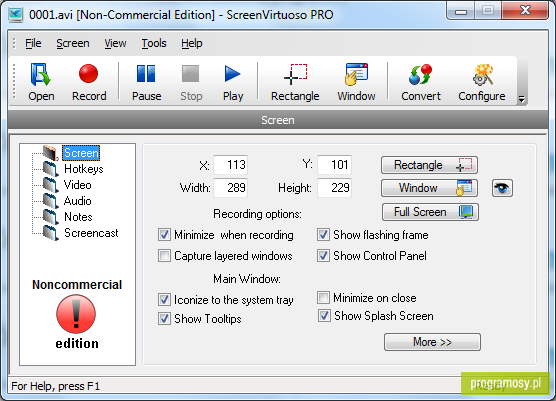Screen dimensions: 556x401
Task: Click the 'For Help, press F1' status text
Action: pyautogui.click(x=56, y=386)
